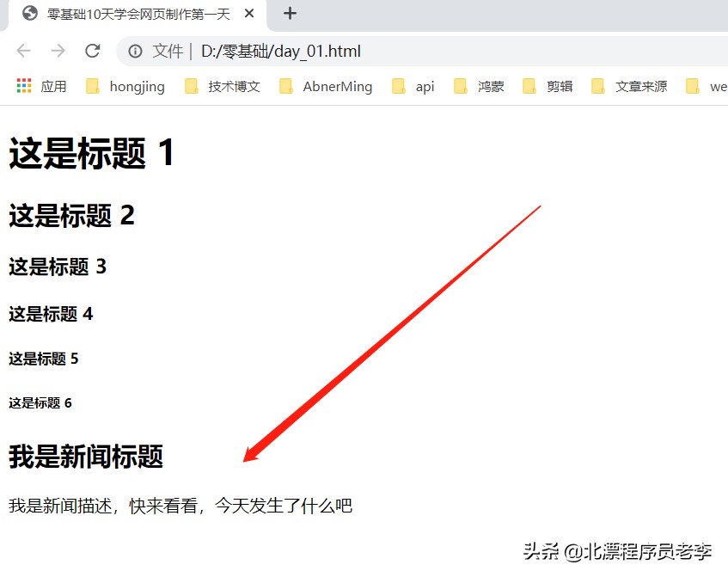
Task: Open the 文章来源 bookmarks folder
Action: pyautogui.click(x=599, y=86)
